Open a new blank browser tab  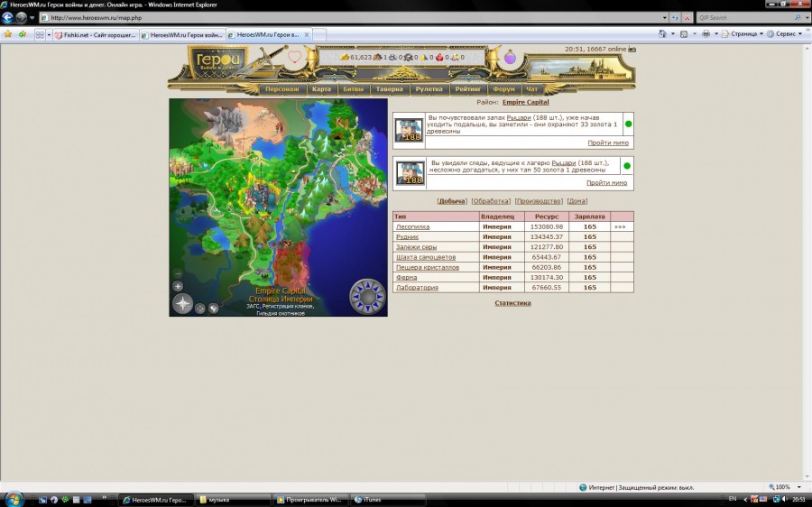coord(319,34)
